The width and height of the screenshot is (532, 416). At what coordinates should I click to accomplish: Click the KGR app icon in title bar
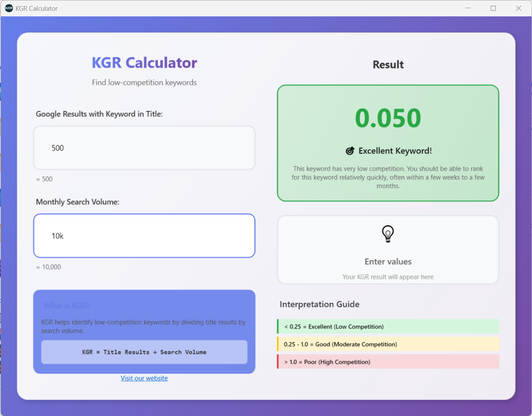[9, 8]
